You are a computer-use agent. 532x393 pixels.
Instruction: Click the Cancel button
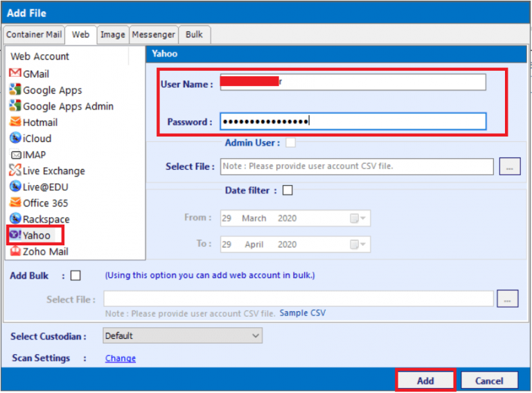click(489, 381)
